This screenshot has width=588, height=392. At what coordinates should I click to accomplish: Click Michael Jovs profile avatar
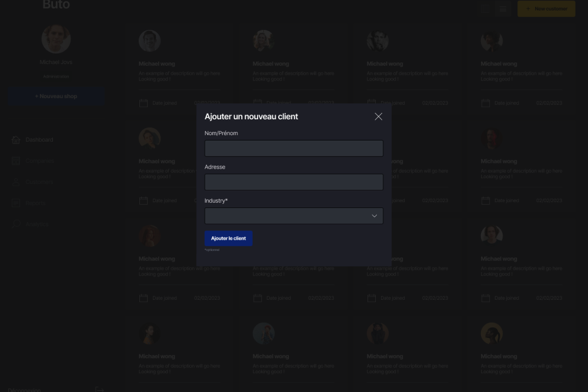[x=56, y=39]
